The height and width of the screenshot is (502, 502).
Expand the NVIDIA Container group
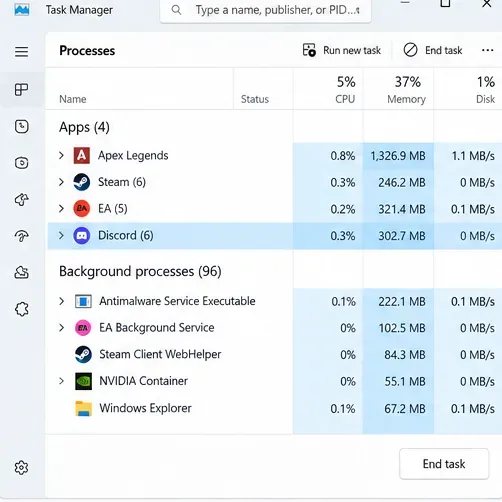tap(61, 381)
